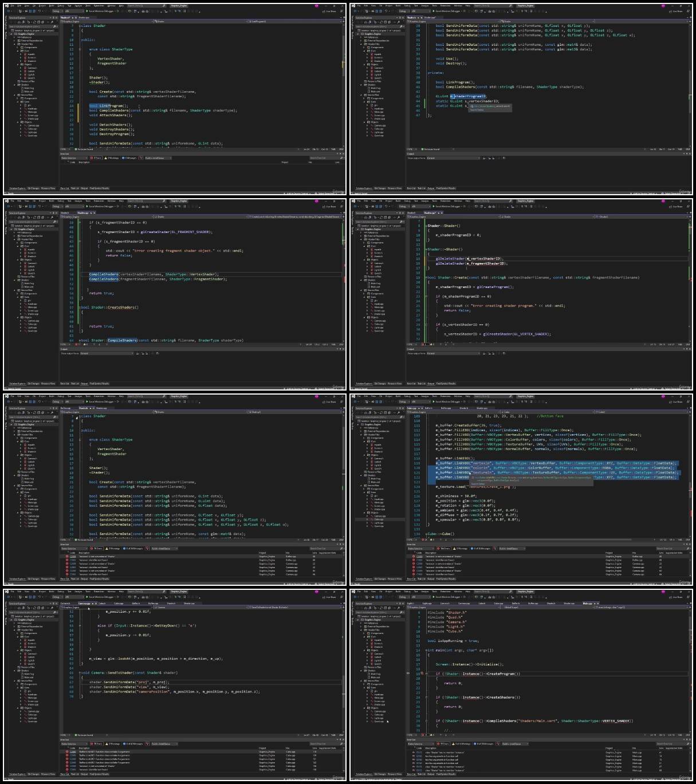Screen dimensions: 696x784
Task: Click Visual Studio logo in the Camera.cpp window
Action: [x=6, y=592]
